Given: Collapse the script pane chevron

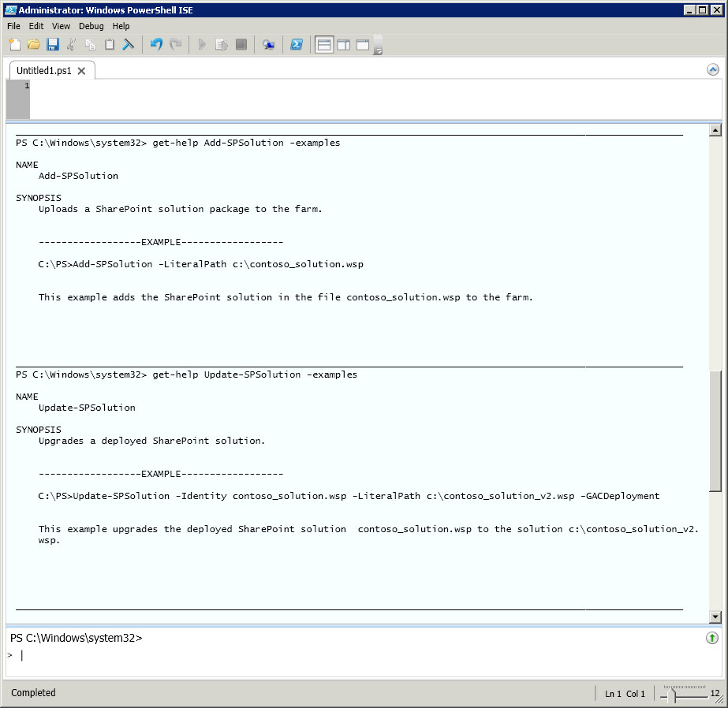Looking at the screenshot, I should tap(713, 69).
